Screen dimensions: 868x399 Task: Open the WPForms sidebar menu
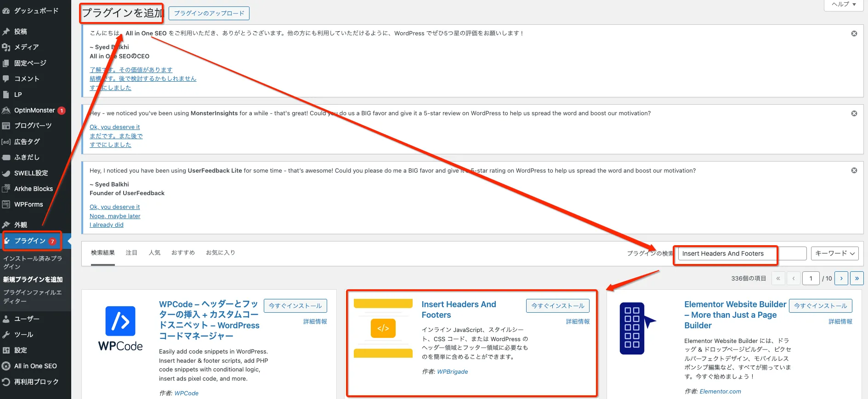[x=28, y=204]
